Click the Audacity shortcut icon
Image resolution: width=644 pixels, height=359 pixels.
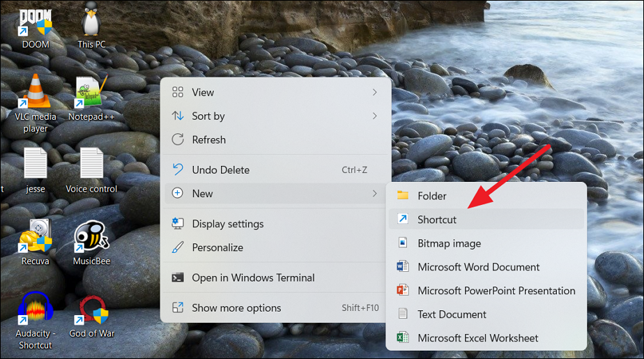pyautogui.click(x=35, y=311)
